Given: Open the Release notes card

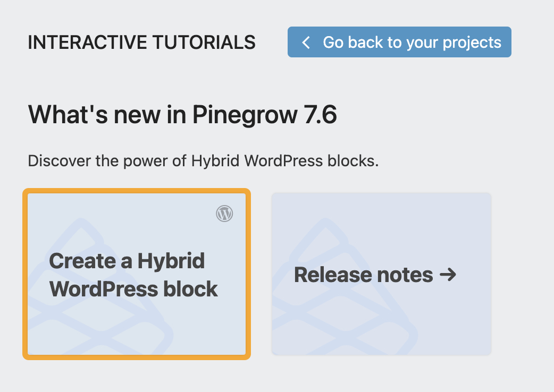Looking at the screenshot, I should pyautogui.click(x=381, y=274).
